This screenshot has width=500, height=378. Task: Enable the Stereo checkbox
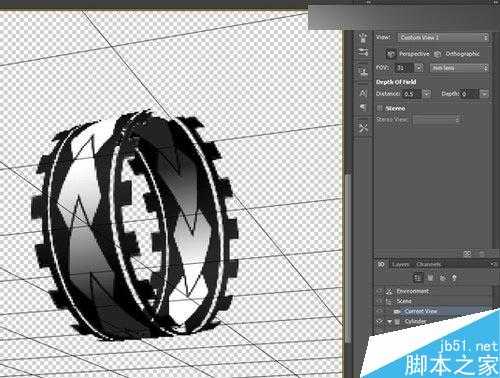(x=379, y=108)
